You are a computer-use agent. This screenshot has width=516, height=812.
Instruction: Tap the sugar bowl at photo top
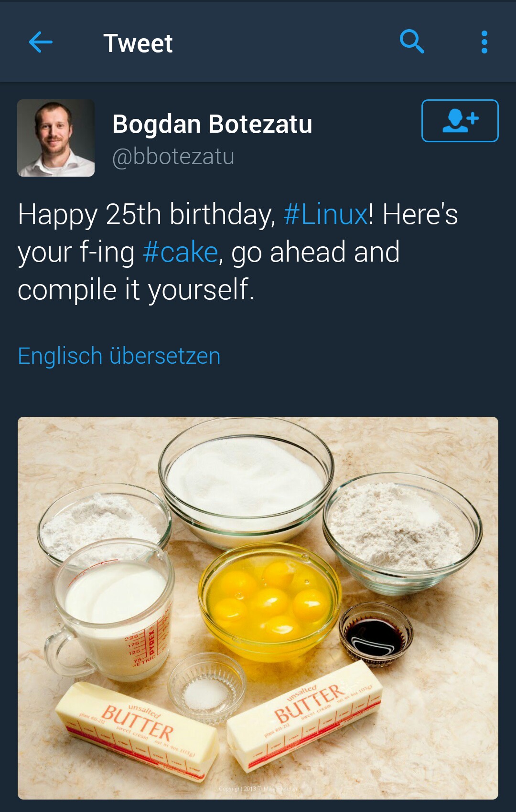click(x=246, y=482)
